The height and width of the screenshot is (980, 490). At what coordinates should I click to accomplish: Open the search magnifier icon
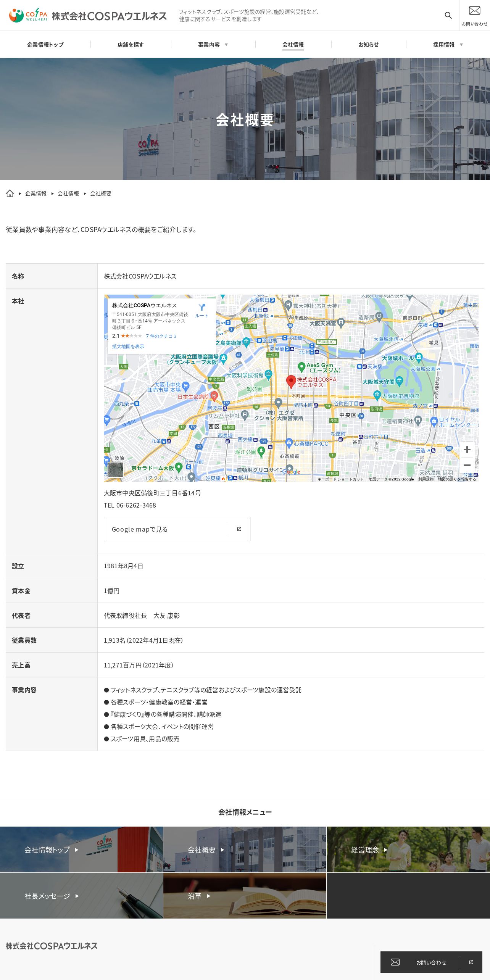click(x=448, y=15)
